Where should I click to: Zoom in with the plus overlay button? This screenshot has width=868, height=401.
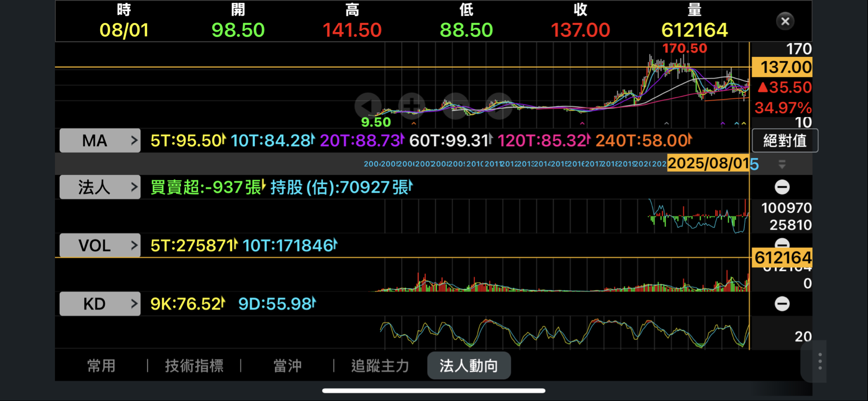tap(412, 106)
